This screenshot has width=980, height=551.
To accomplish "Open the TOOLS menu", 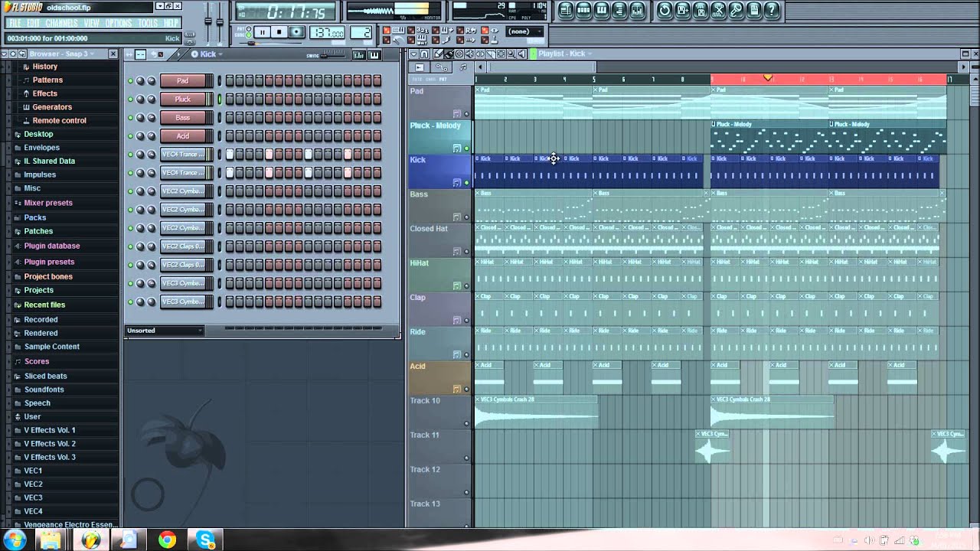I will tap(148, 23).
